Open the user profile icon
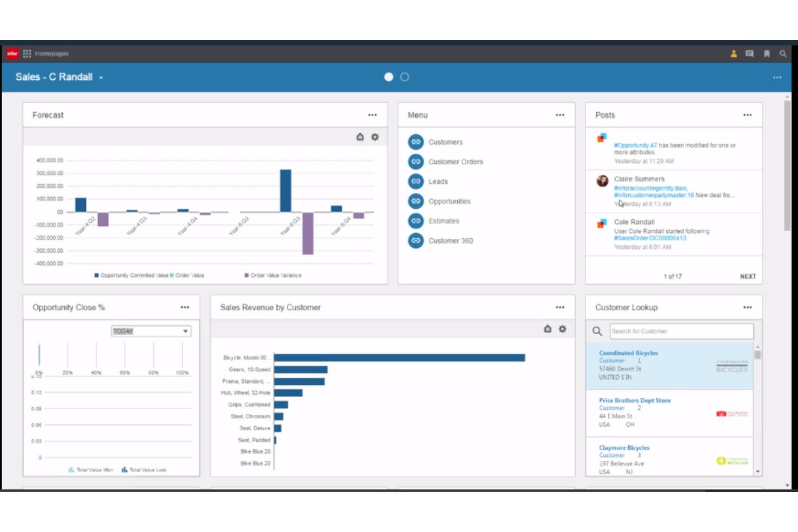This screenshot has width=798, height=532. coord(733,53)
